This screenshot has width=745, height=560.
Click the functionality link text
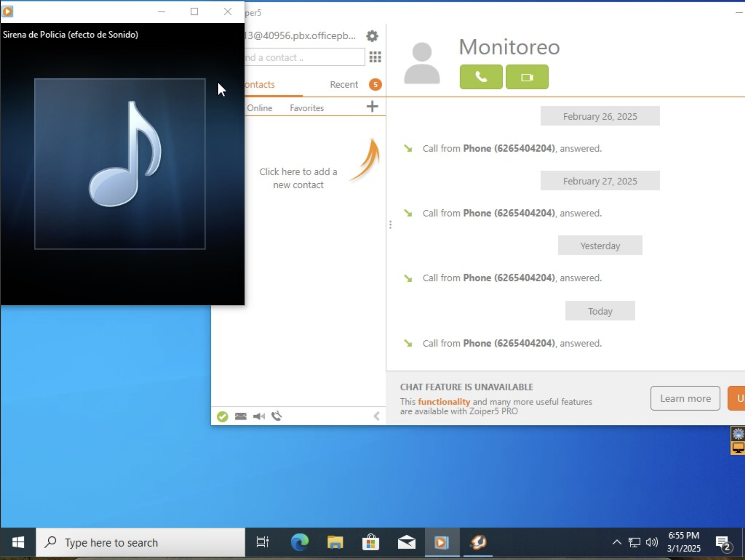click(444, 402)
